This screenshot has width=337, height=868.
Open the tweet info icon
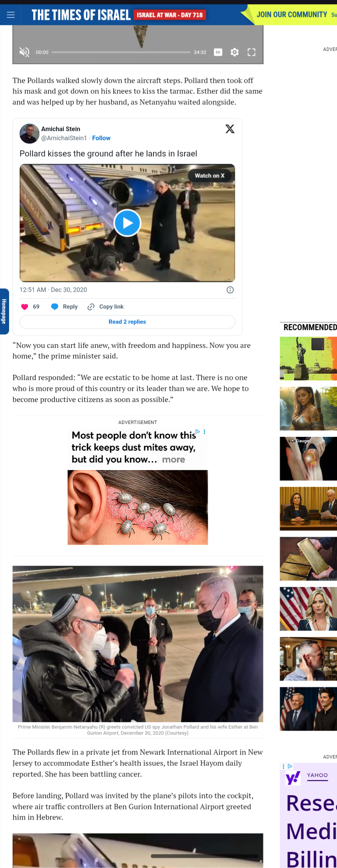(x=230, y=290)
